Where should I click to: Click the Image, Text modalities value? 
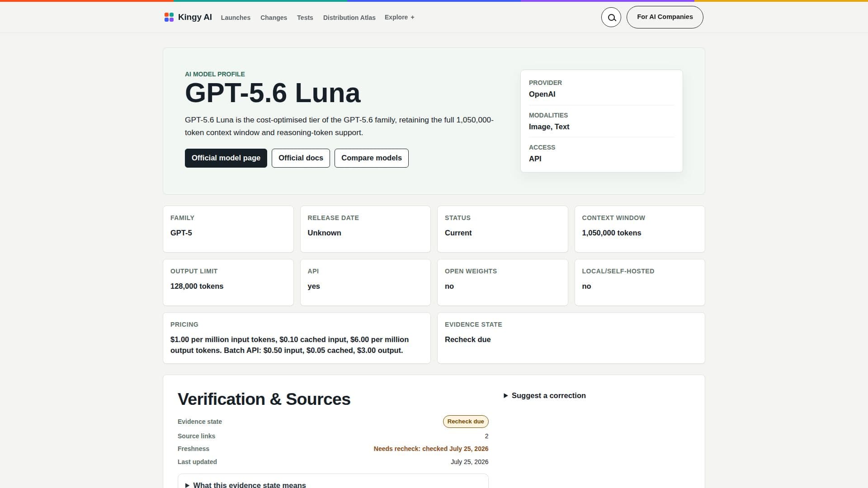coord(549,127)
